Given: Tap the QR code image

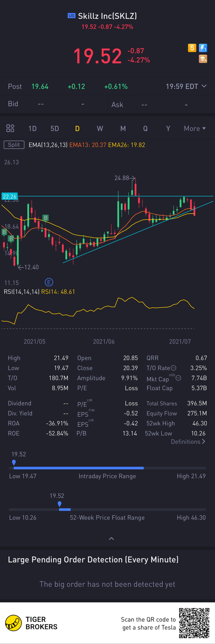Looking at the screenshot, I should [x=194, y=623].
